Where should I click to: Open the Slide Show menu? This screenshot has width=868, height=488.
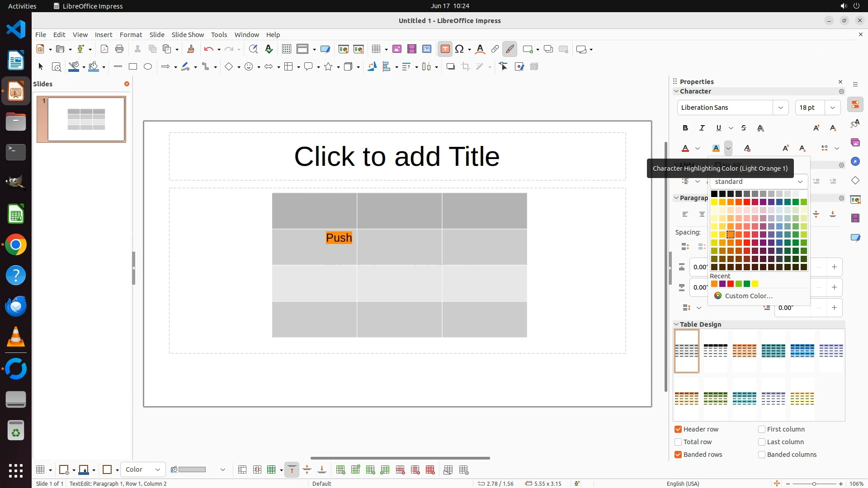click(188, 35)
